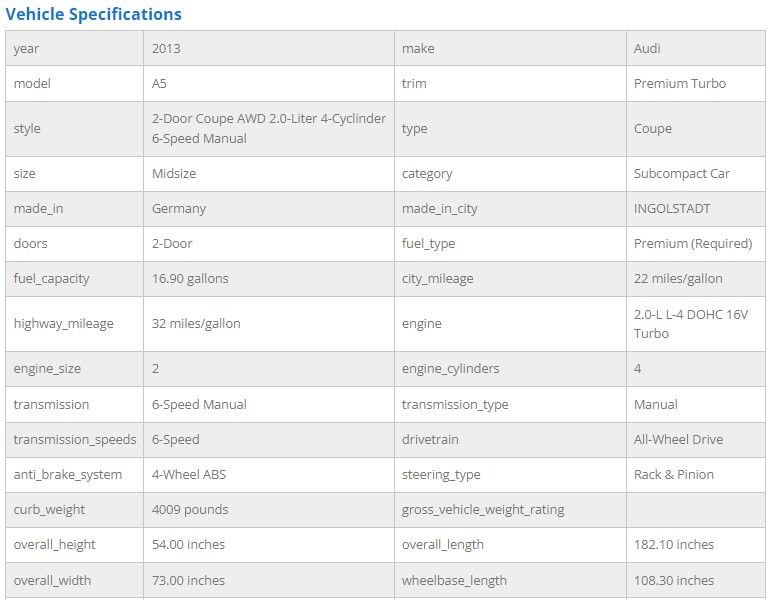
Task: Select the 108.30 inches wheelbase length value
Action: (x=673, y=580)
